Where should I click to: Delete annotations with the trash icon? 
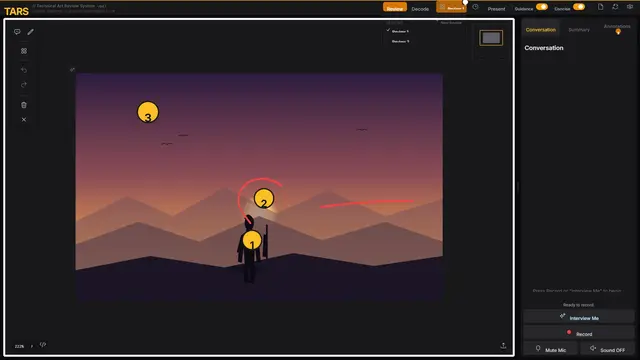point(24,105)
